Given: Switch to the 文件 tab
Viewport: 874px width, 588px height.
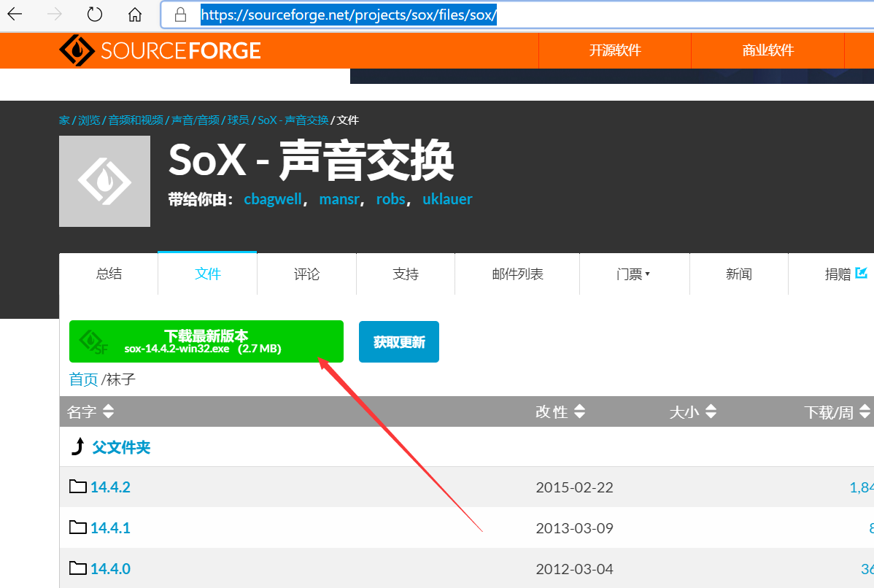Looking at the screenshot, I should point(207,274).
